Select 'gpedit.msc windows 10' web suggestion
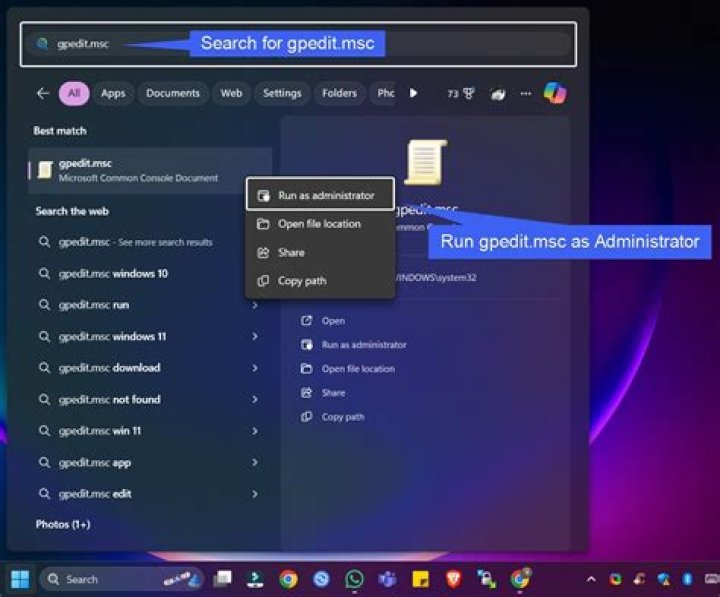720x597 pixels. (x=138, y=274)
